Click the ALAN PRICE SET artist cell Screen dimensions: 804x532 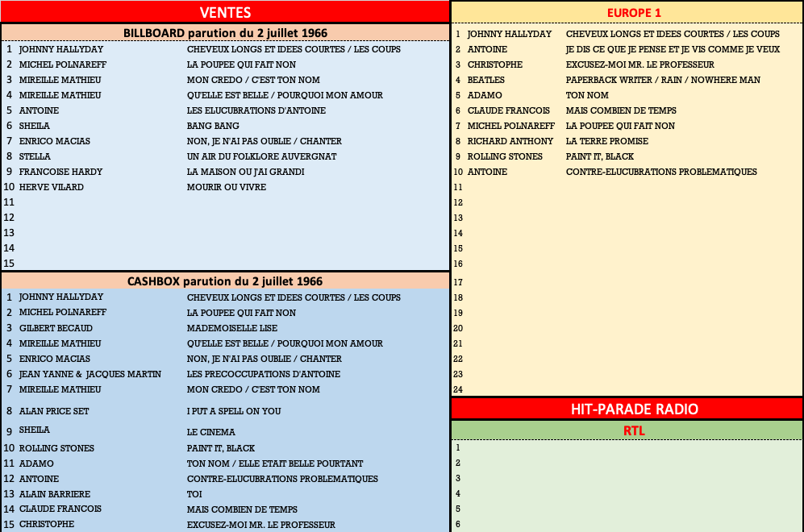(54, 412)
